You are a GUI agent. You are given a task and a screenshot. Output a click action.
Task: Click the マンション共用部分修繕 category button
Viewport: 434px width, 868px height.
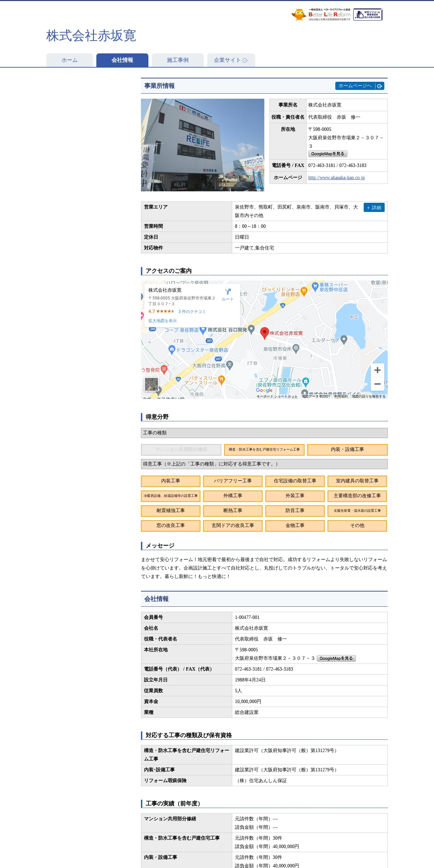[x=181, y=450]
